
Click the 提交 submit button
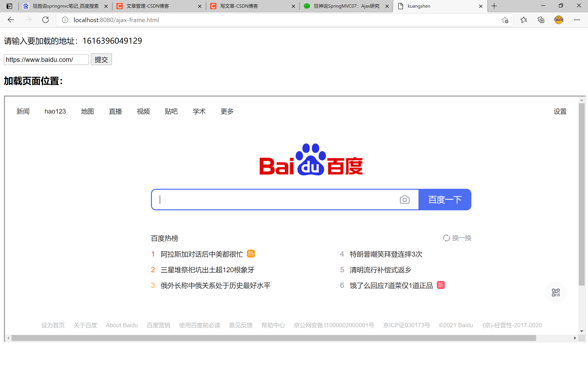101,59
